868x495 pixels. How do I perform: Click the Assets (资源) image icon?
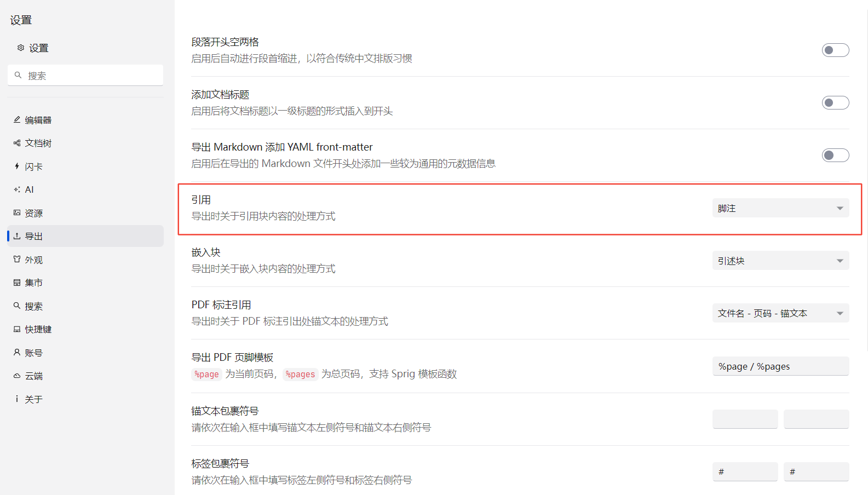coord(17,213)
